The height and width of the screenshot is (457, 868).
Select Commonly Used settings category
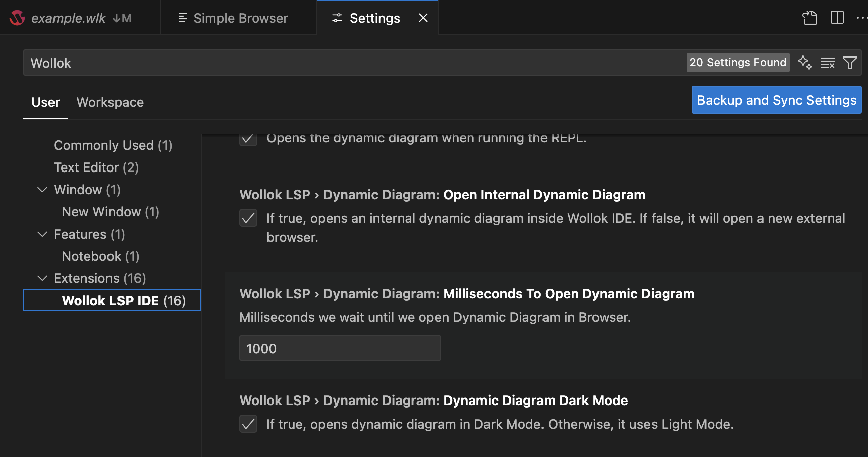[113, 145]
